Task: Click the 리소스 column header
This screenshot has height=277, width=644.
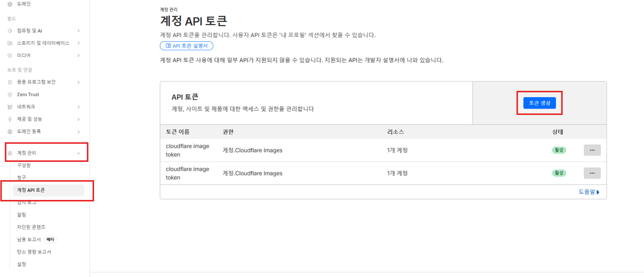Action: tap(395, 132)
